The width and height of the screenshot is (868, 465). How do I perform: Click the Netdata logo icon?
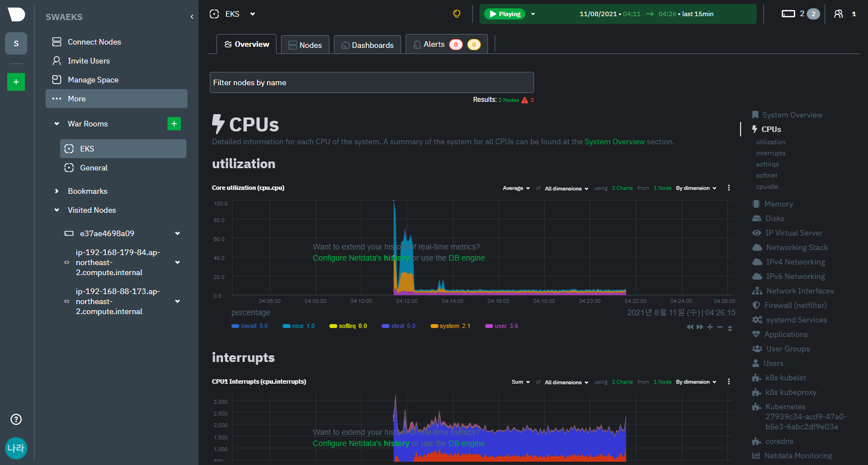[x=16, y=14]
